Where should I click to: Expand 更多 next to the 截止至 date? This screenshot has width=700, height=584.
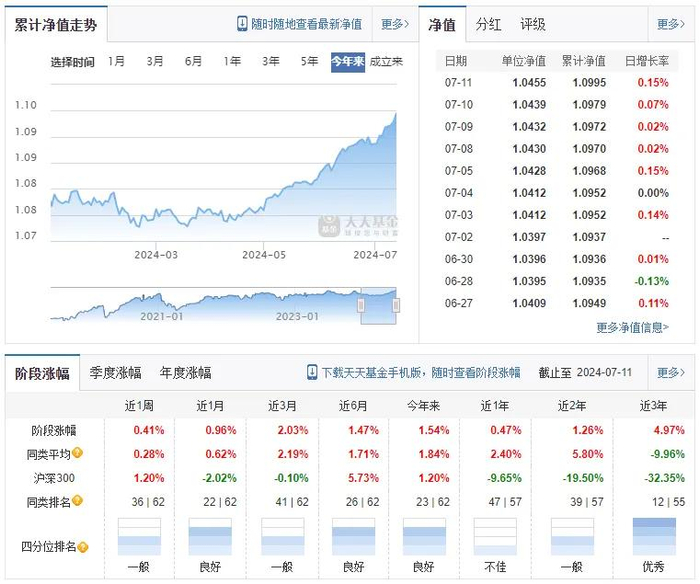[670, 373]
